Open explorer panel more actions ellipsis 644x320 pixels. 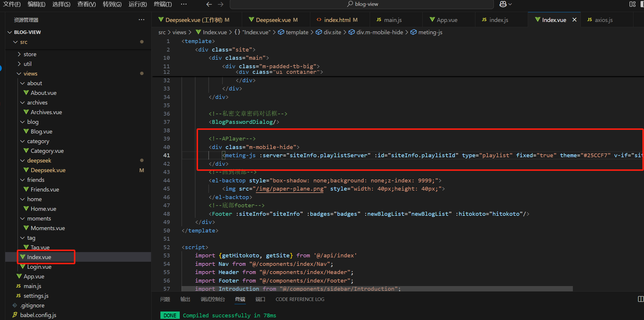point(141,20)
